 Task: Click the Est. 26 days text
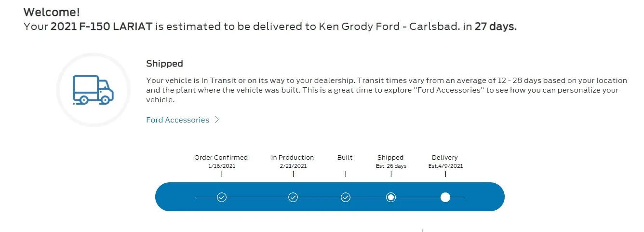coord(391,166)
